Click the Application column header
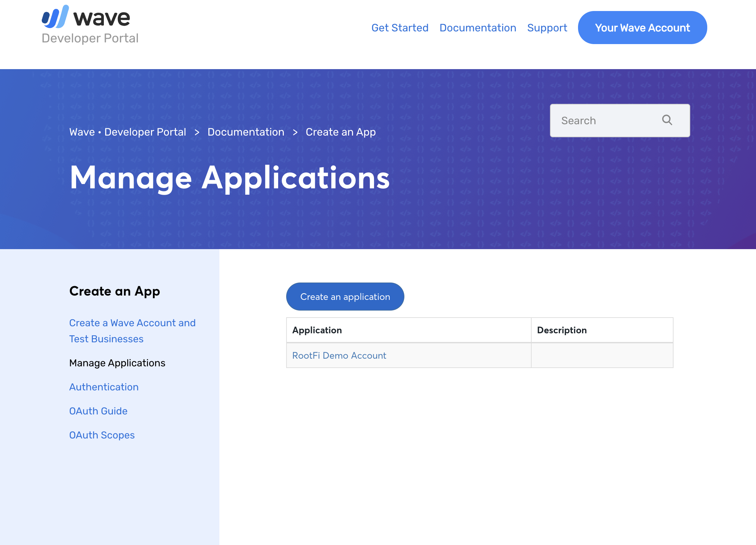The width and height of the screenshot is (756, 545). click(x=317, y=330)
